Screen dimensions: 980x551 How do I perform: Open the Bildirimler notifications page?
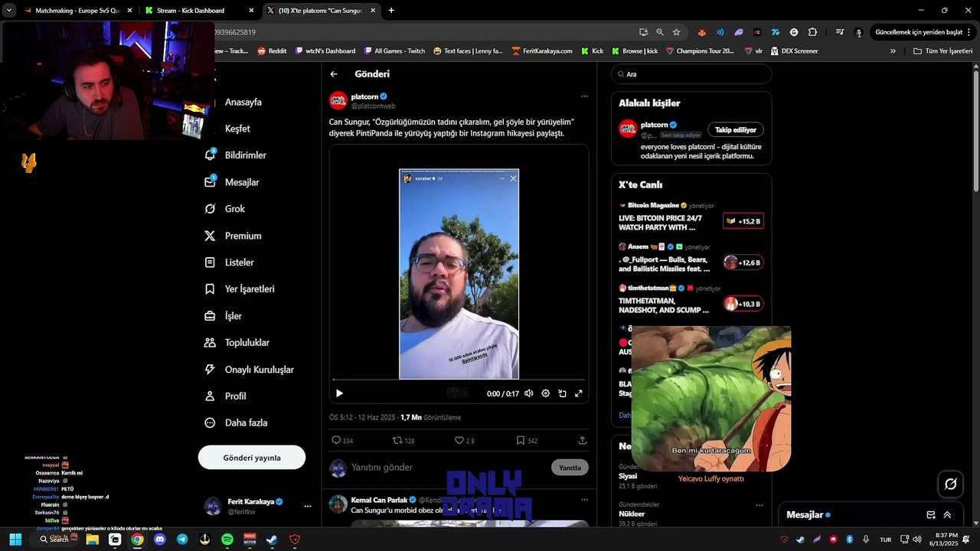click(x=236, y=155)
